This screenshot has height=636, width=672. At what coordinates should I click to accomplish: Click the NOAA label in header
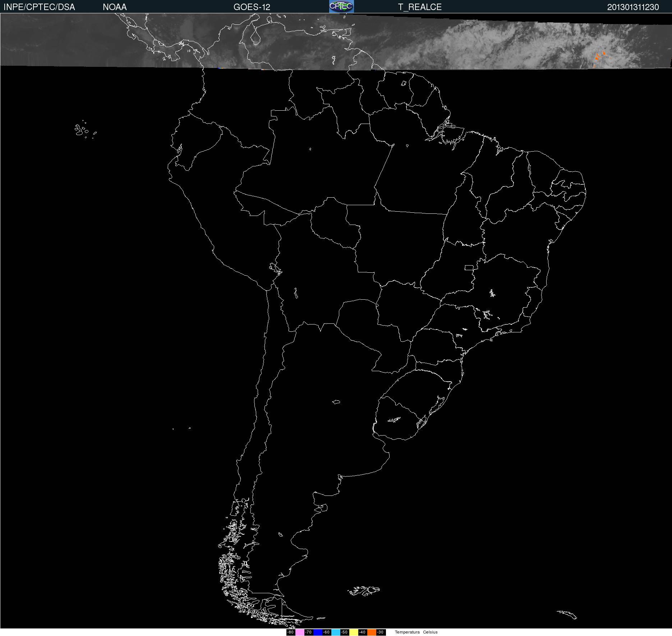115,7
